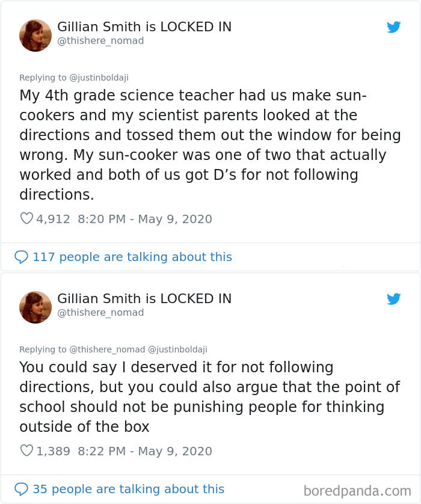Click the reply bubble icon on the second tweet
Screen dimensions: 421x504
point(20,489)
